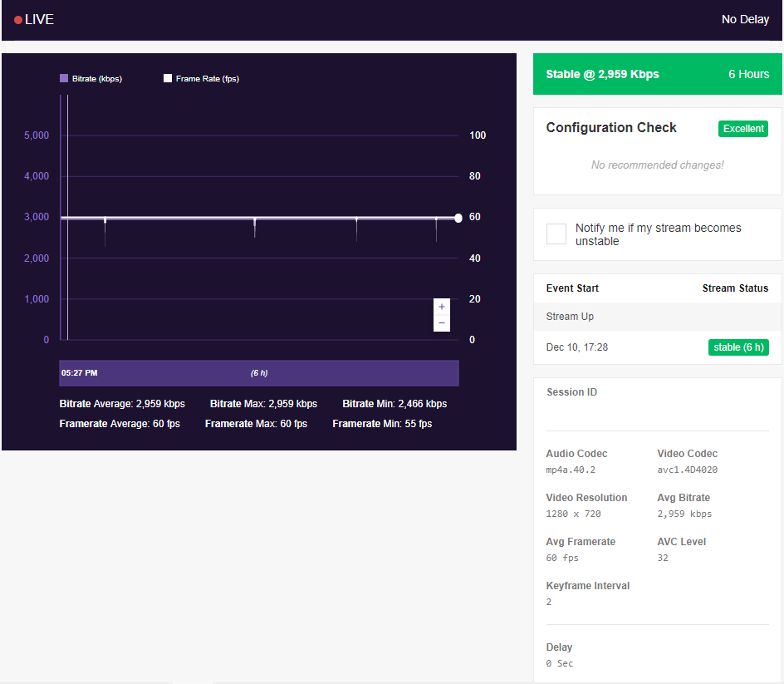Image resolution: width=784 pixels, height=684 pixels.
Task: Click the 100 frame rate axis label
Action: point(478,135)
